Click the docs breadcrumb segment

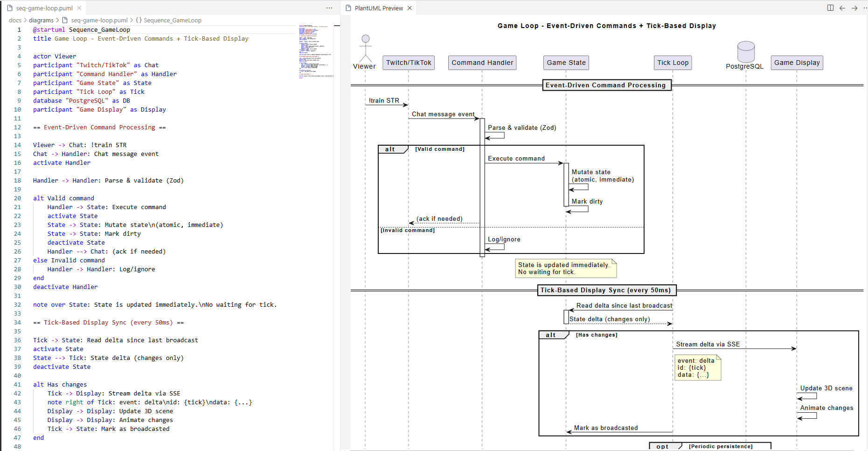15,20
